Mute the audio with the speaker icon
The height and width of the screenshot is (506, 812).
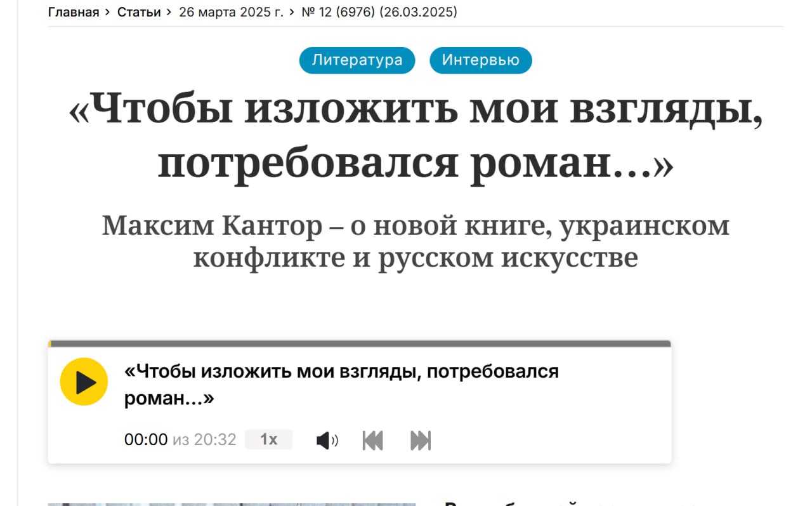tap(327, 440)
